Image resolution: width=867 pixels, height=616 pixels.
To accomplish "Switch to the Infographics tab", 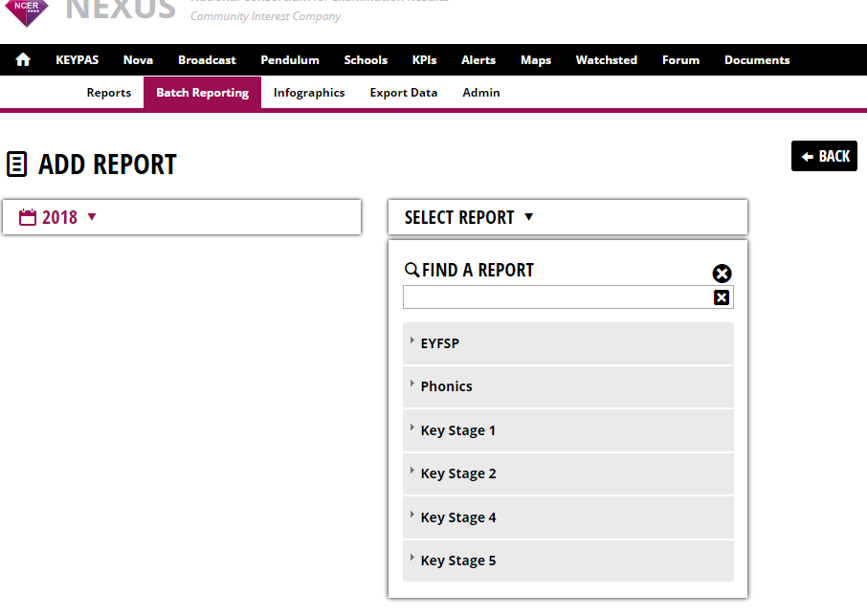I will 309,92.
